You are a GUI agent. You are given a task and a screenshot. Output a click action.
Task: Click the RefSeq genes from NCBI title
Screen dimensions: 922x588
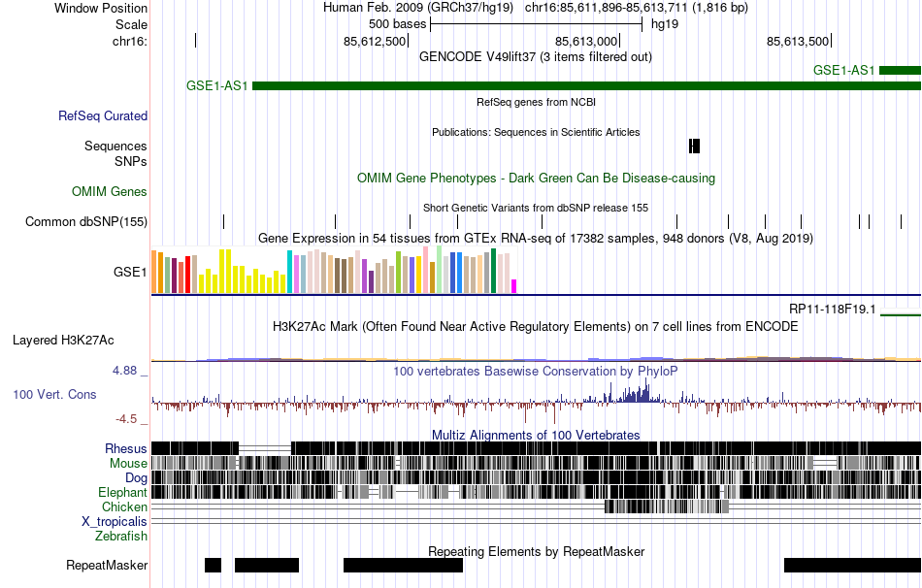pyautogui.click(x=536, y=102)
